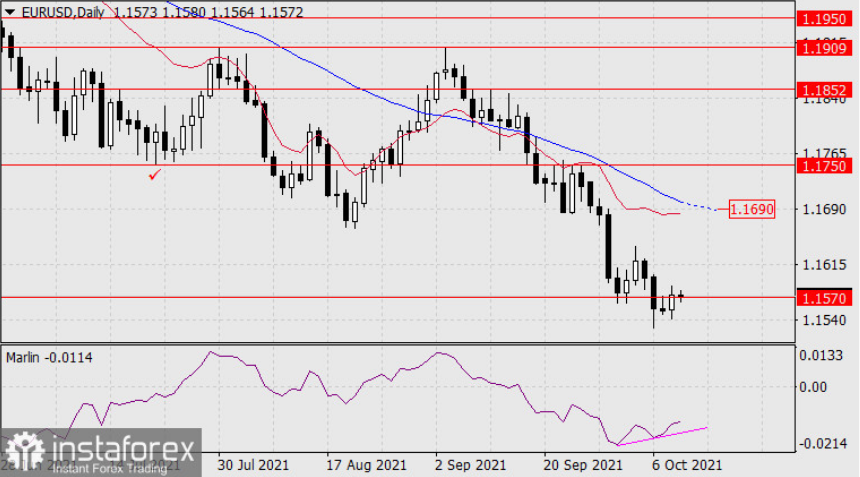
Task: Click the 1.1570 support level label
Action: (x=824, y=298)
